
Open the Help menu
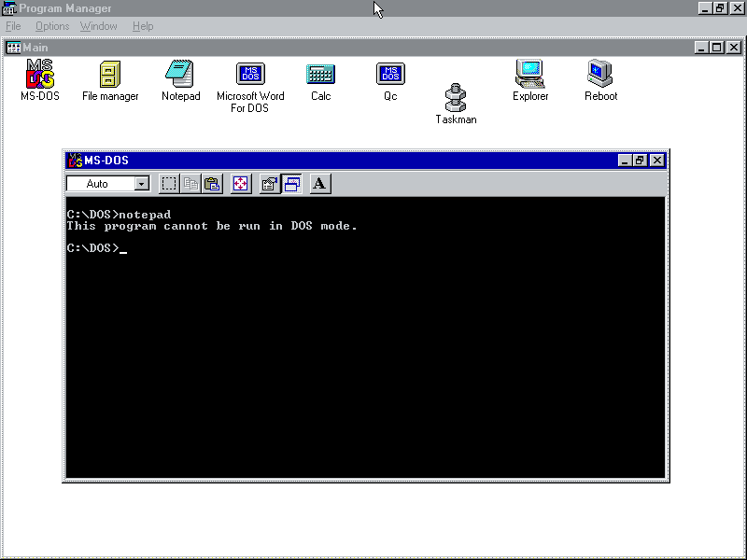click(143, 25)
